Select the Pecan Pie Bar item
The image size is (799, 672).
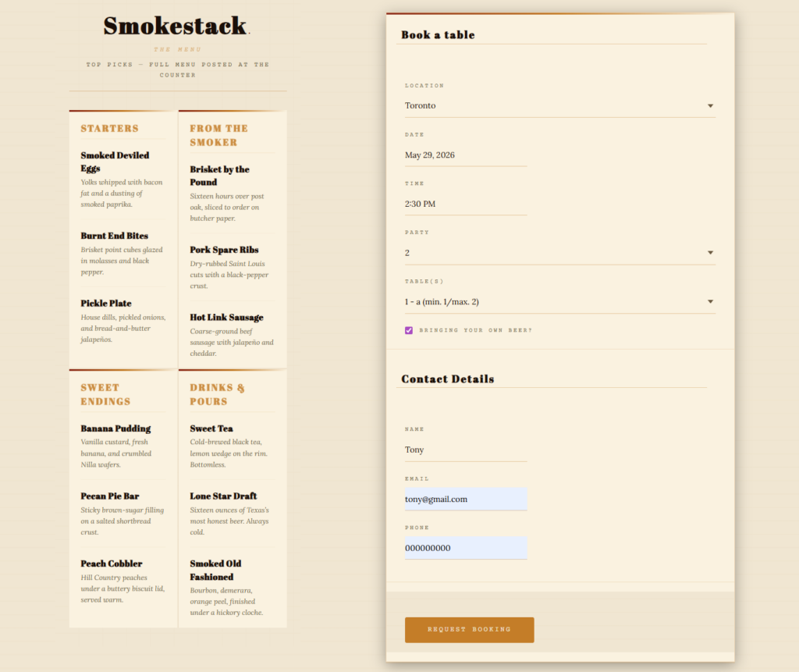point(110,496)
